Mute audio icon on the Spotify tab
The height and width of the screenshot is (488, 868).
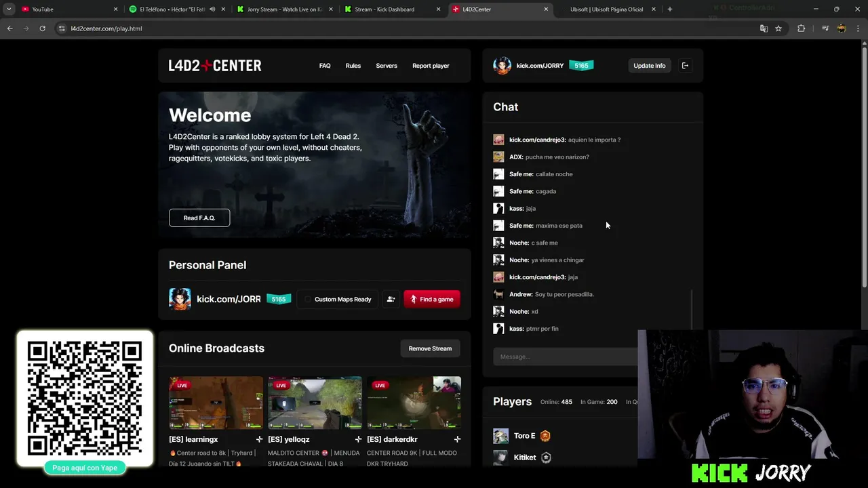(212, 9)
